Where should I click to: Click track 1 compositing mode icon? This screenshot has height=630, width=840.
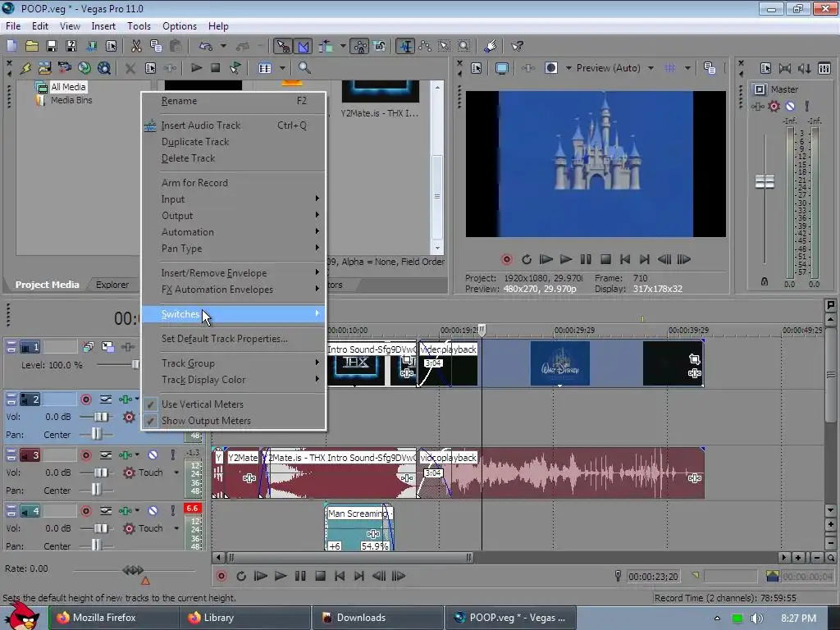pyautogui.click(x=107, y=347)
